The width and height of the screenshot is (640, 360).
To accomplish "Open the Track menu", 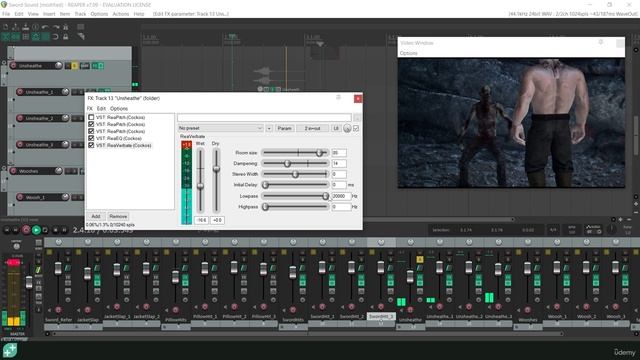I will (x=80, y=14).
